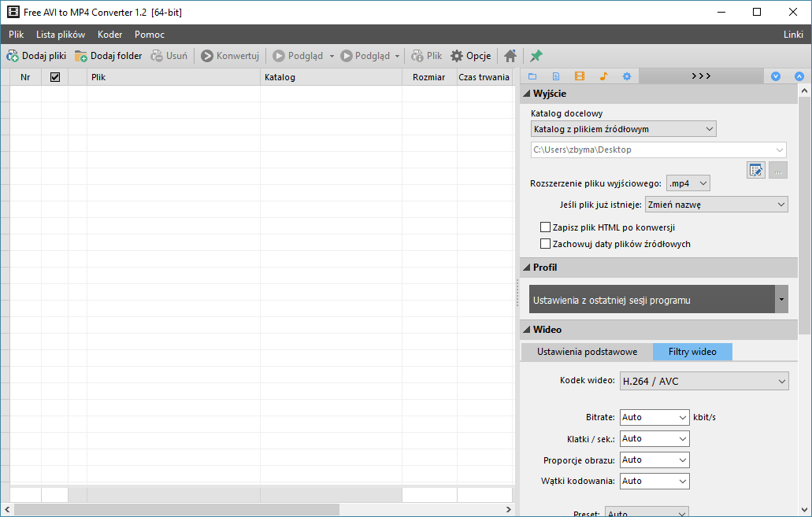Screen dimensions: 812x517
Task: Click the Rozmiar column header
Action: [x=429, y=77]
